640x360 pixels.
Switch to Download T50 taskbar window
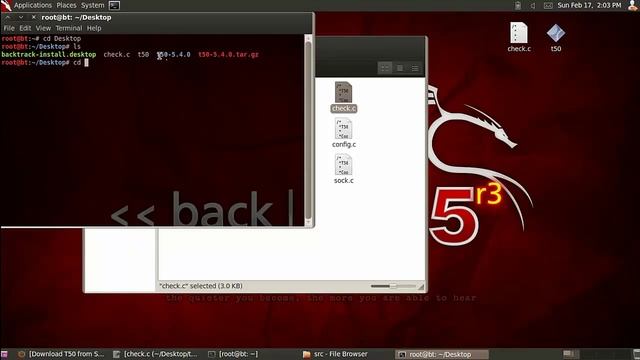[61, 354]
